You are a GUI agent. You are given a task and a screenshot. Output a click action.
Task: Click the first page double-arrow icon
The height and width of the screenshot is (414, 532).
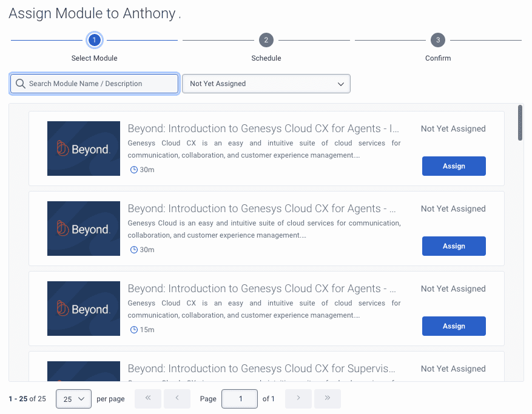[x=147, y=398]
